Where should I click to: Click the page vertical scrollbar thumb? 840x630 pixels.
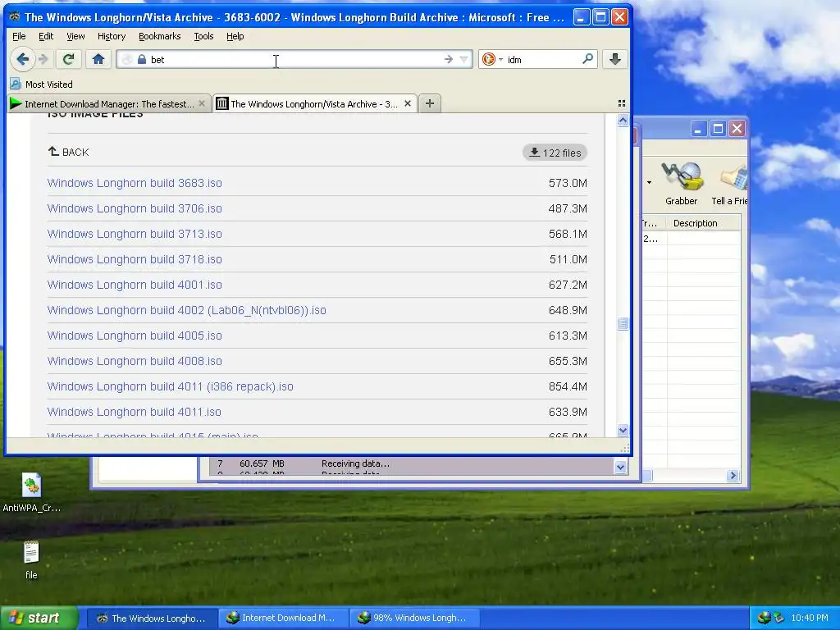coord(623,324)
